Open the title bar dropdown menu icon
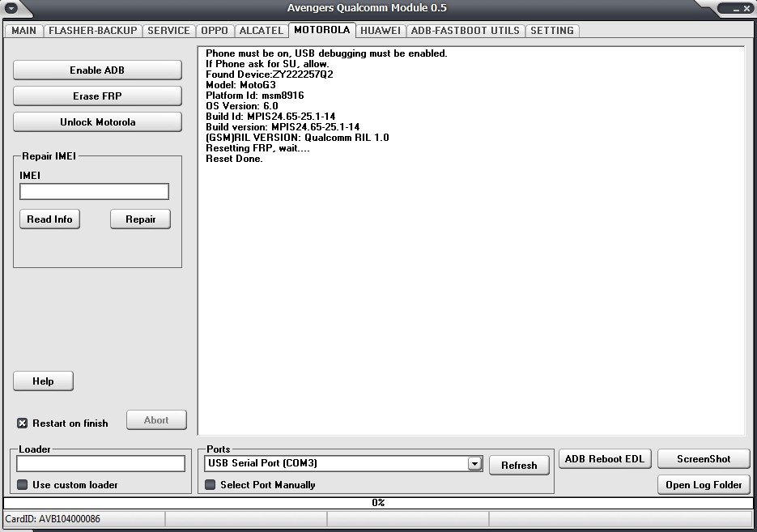Image resolution: width=757 pixels, height=532 pixels. coord(11,8)
